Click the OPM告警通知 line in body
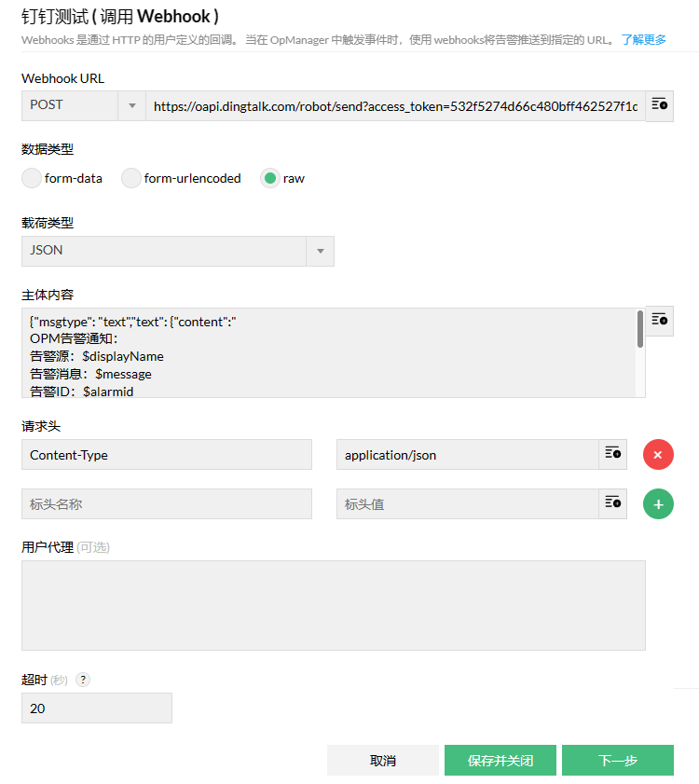The width and height of the screenshot is (699, 784). [74, 338]
